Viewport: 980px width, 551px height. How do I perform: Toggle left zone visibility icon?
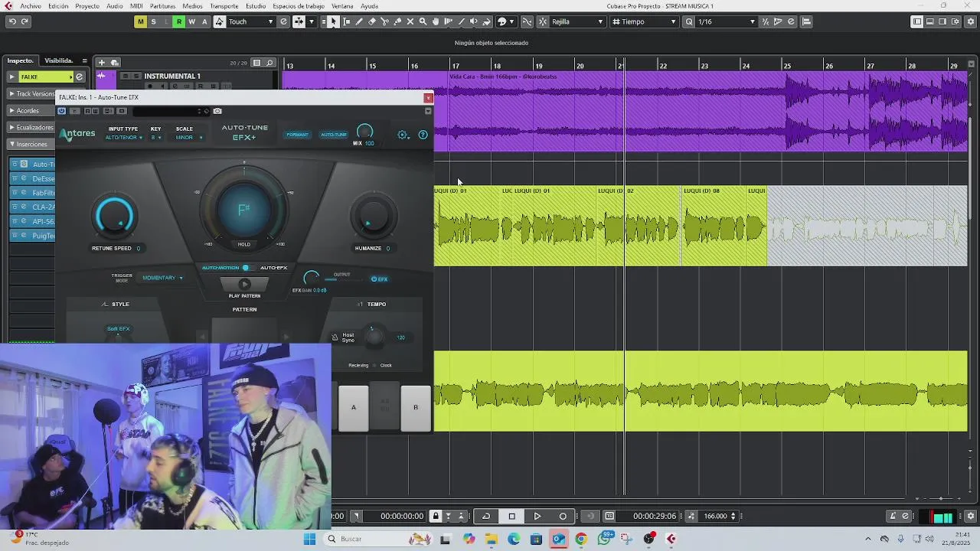[917, 21]
